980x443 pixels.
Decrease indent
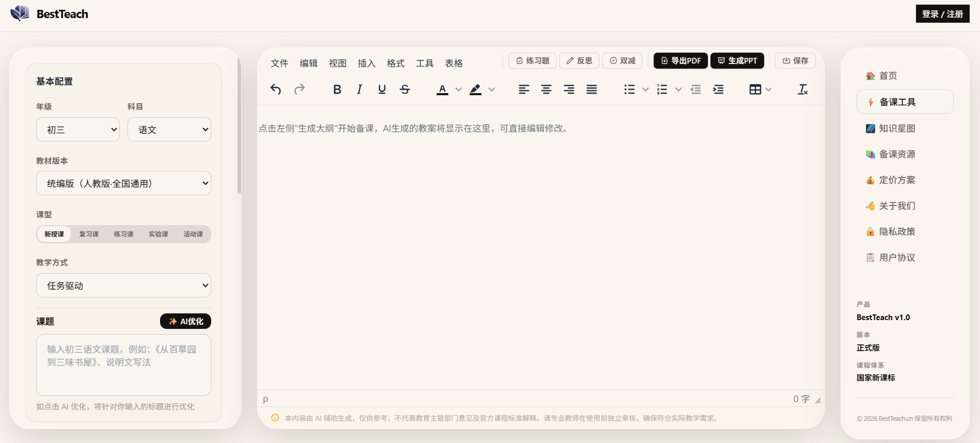pos(696,89)
